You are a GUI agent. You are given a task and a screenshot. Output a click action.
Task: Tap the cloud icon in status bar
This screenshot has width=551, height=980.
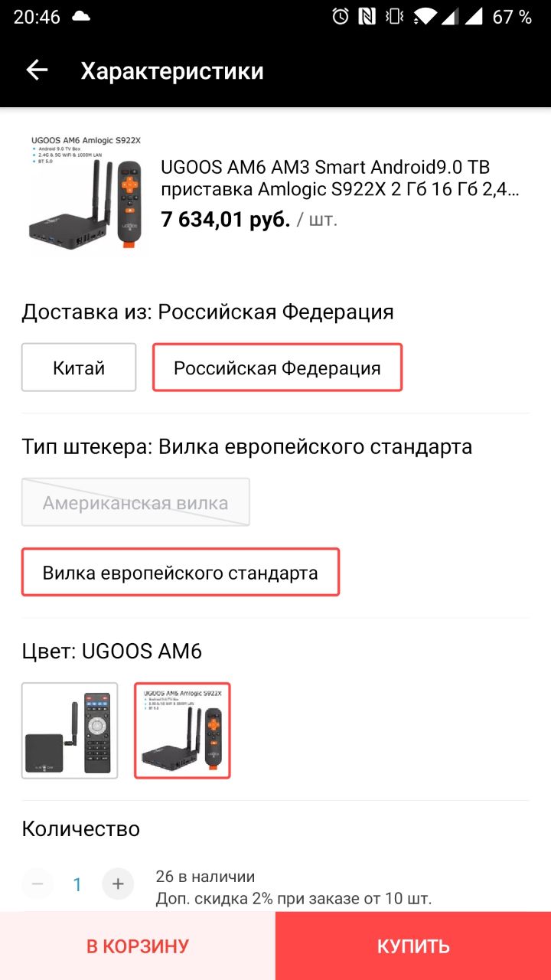(80, 17)
